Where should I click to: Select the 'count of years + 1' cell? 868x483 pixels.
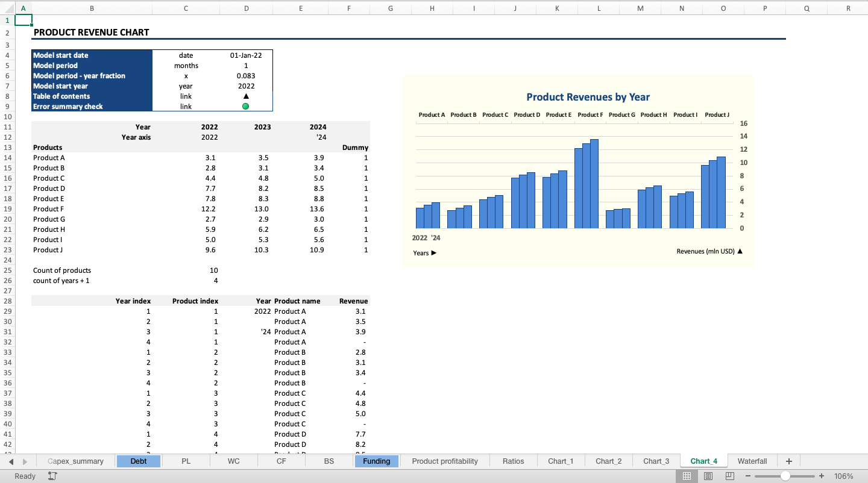(92, 281)
